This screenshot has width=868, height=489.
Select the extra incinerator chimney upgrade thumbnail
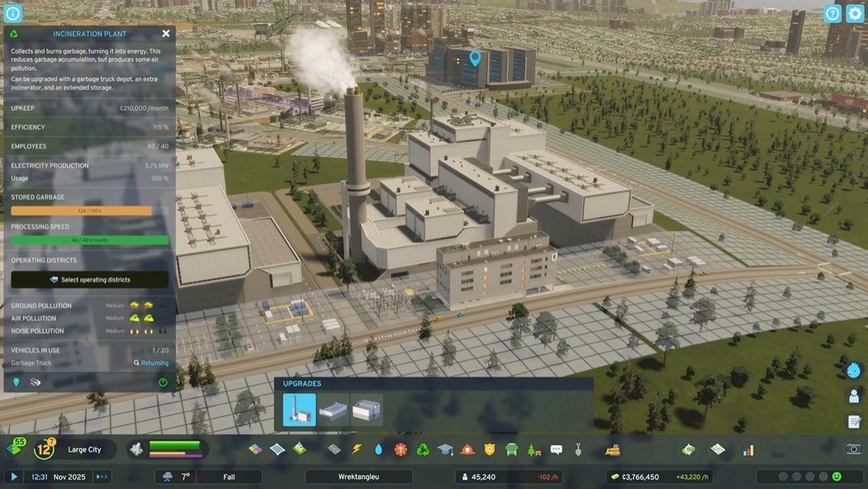(x=299, y=410)
